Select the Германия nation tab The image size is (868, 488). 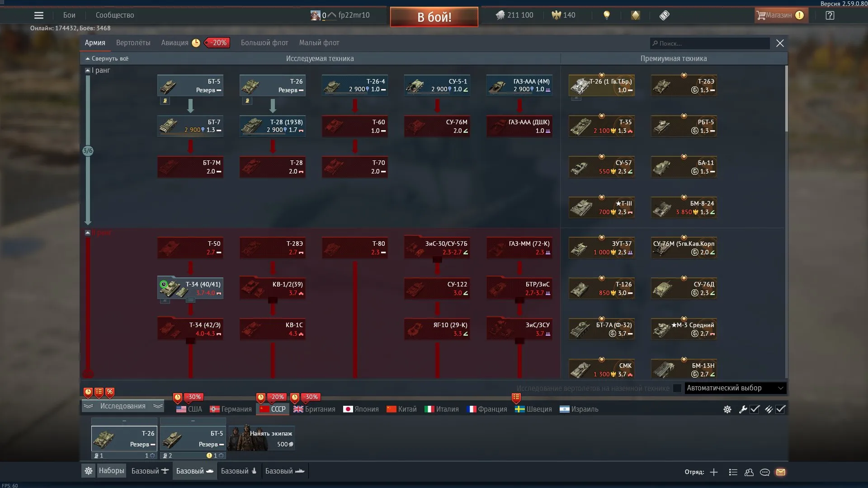[231, 409]
